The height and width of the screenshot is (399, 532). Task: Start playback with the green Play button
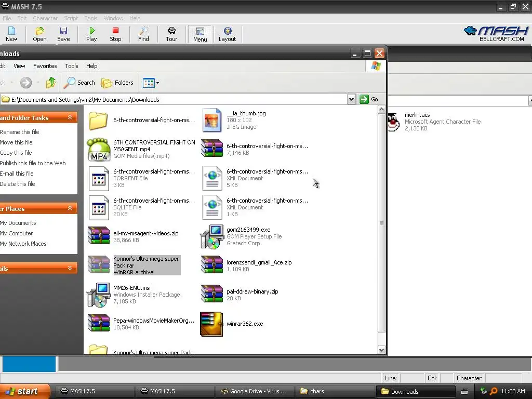click(91, 34)
